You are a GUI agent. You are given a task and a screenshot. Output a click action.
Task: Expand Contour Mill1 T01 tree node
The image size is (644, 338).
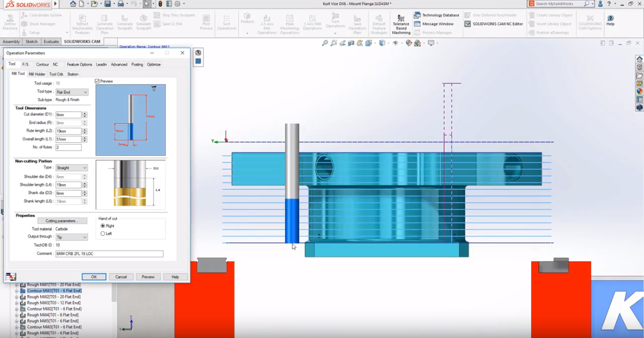(x=17, y=291)
